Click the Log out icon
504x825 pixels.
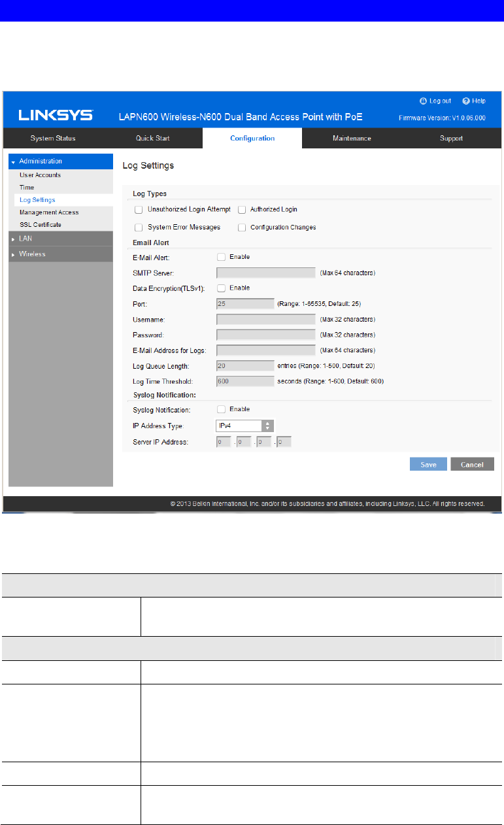(x=423, y=101)
